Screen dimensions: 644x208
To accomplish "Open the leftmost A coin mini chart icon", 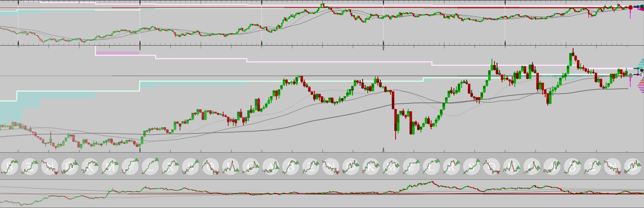I will click(x=271, y=166).
